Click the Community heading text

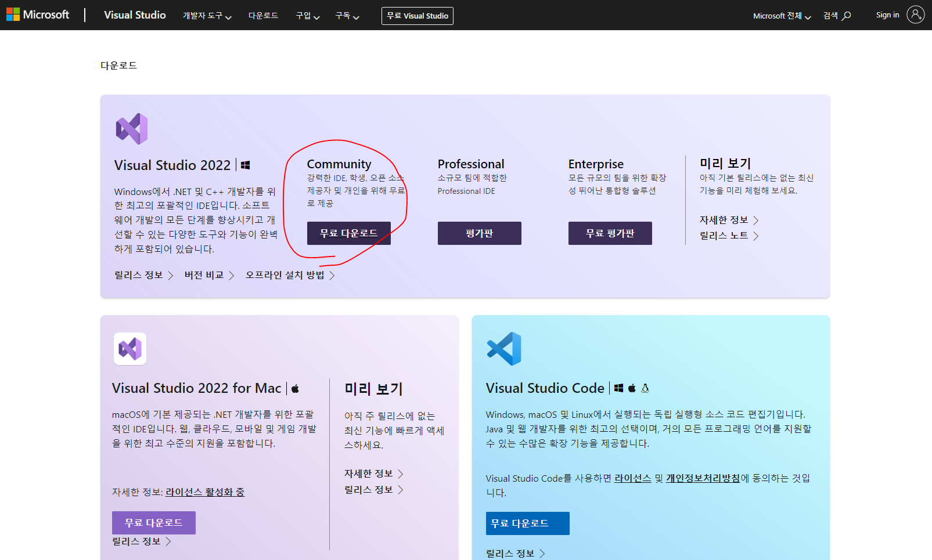pyautogui.click(x=339, y=164)
